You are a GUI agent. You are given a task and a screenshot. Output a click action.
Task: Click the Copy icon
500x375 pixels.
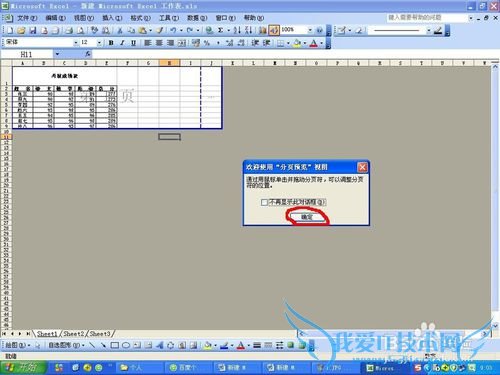point(131,31)
